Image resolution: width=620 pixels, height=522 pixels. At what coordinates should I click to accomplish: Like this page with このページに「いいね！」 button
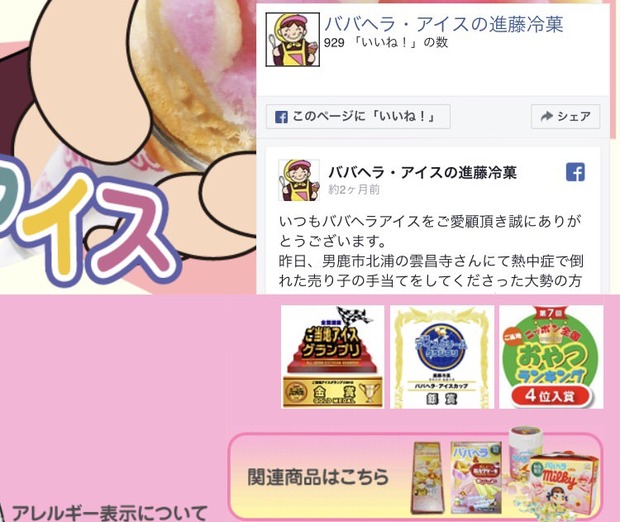click(358, 117)
